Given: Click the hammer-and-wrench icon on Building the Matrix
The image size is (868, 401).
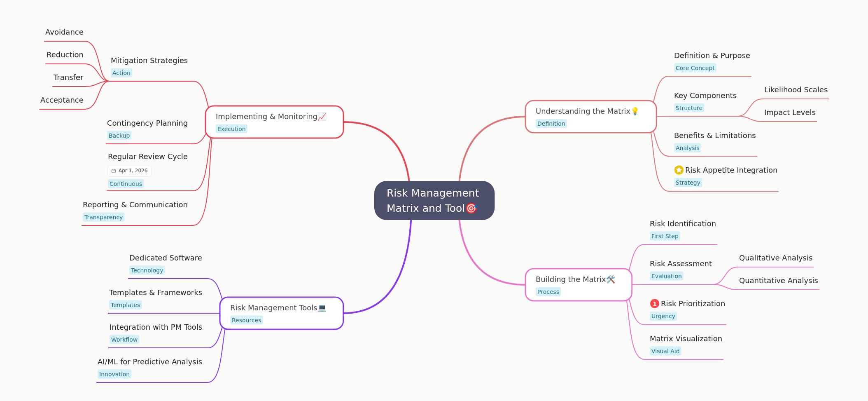Looking at the screenshot, I should [611, 279].
